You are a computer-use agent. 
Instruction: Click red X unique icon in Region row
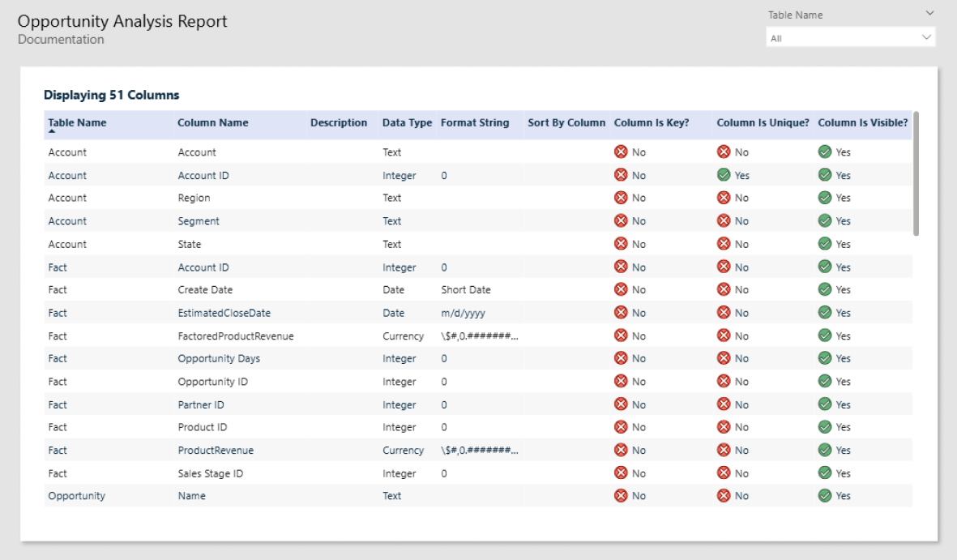(x=724, y=198)
